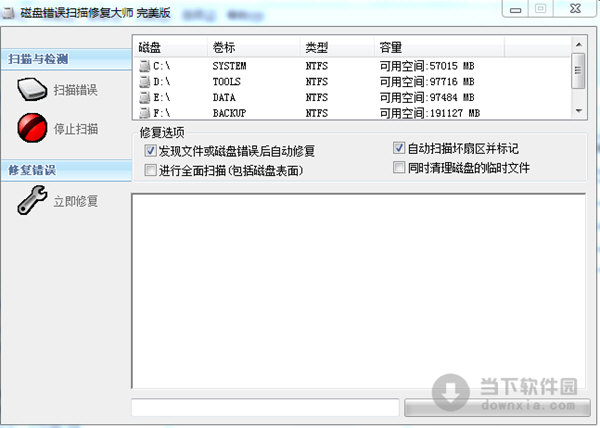This screenshot has width=600, height=428.
Task: Click the red stop scan icon
Action: (32, 128)
